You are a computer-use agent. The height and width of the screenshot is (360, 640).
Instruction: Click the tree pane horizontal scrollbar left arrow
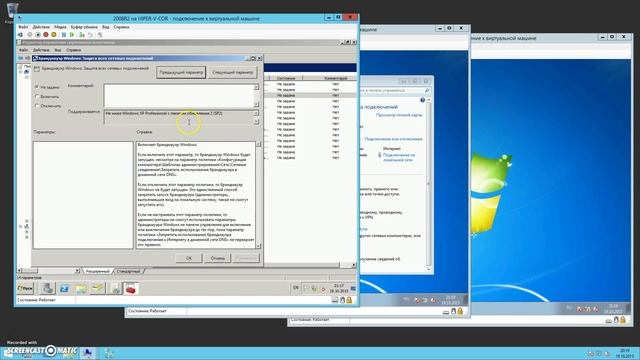click(19, 271)
